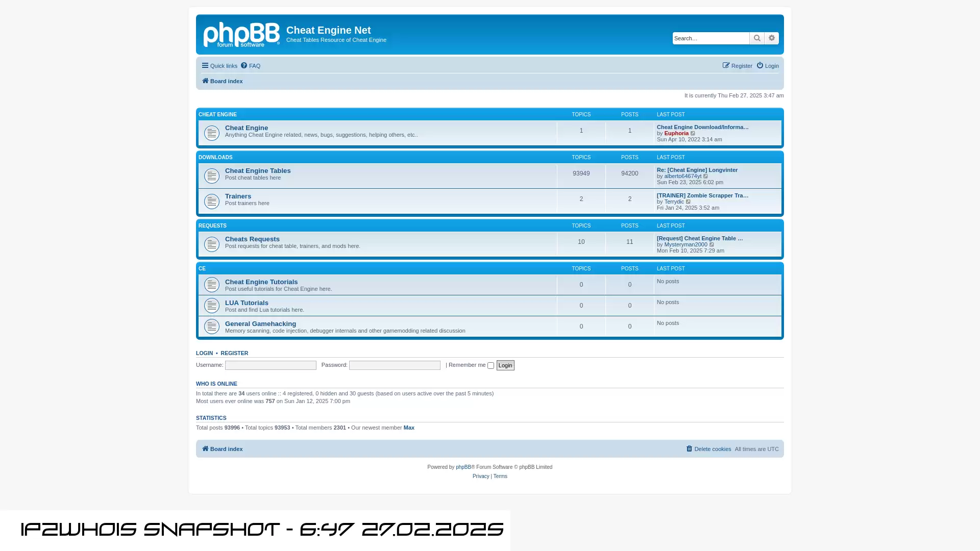Image resolution: width=980 pixels, height=551 pixels.
Task: Go to Board index breadcrumb at top
Action: click(x=222, y=81)
